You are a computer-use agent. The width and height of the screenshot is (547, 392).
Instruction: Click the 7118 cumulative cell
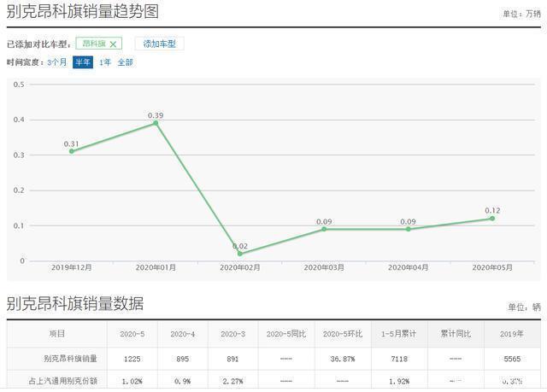pyautogui.click(x=399, y=359)
